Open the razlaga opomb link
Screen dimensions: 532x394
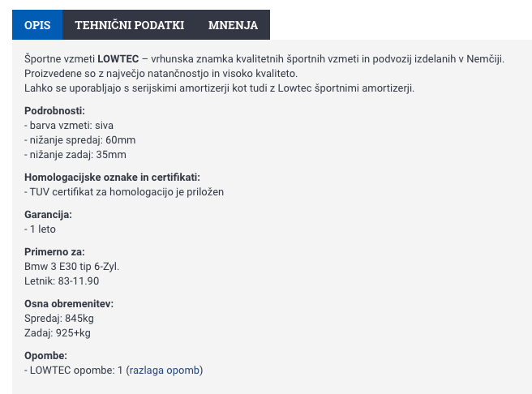pos(164,370)
